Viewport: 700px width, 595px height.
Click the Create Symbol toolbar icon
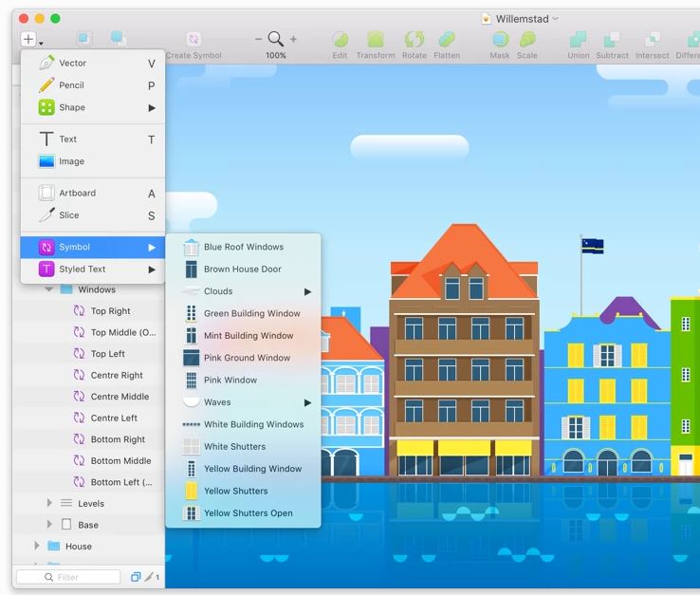[x=193, y=39]
